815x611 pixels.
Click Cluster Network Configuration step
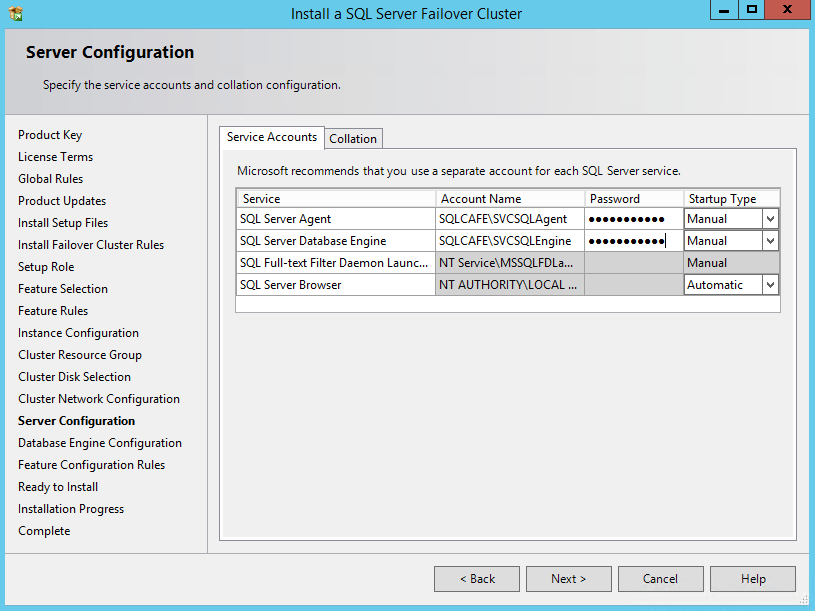point(99,399)
